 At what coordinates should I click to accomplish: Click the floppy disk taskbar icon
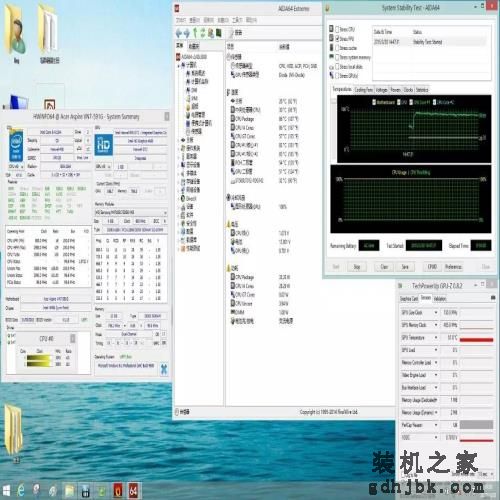pyautogui.click(x=86, y=491)
